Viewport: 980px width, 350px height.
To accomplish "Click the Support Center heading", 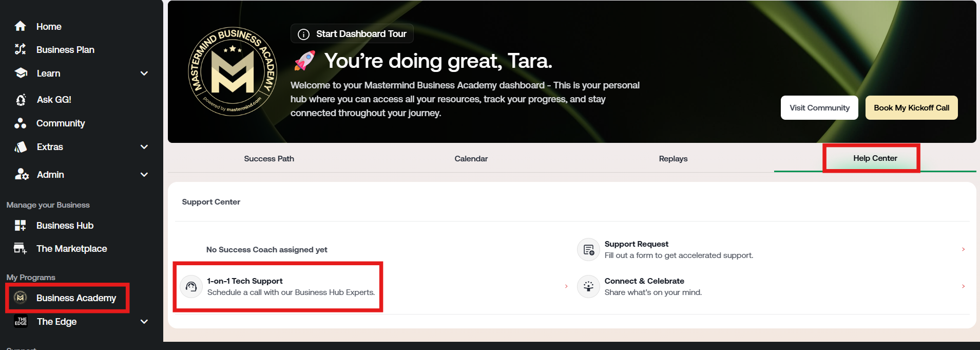I will pyautogui.click(x=211, y=201).
